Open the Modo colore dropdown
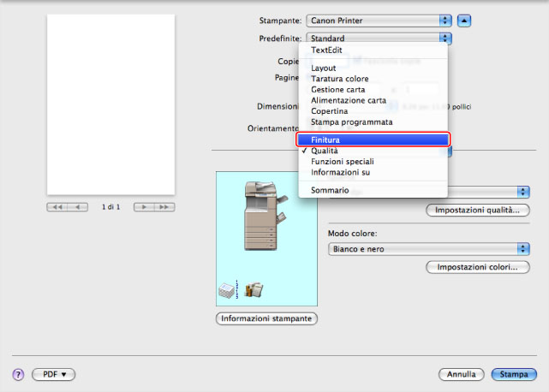The height and width of the screenshot is (392, 549). [428, 249]
